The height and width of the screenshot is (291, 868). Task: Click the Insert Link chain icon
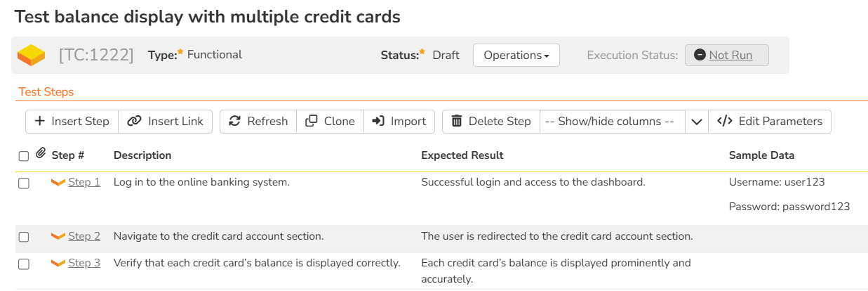tap(134, 122)
